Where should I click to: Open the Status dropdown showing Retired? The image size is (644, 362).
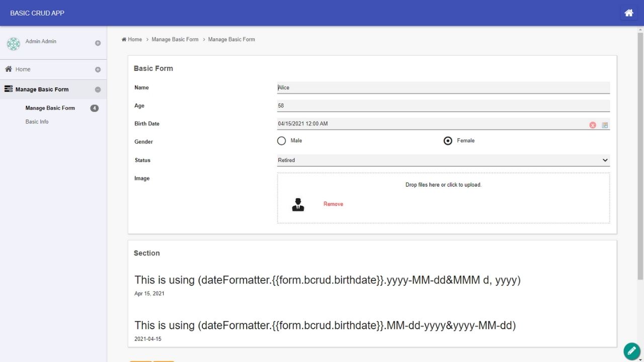(x=443, y=160)
